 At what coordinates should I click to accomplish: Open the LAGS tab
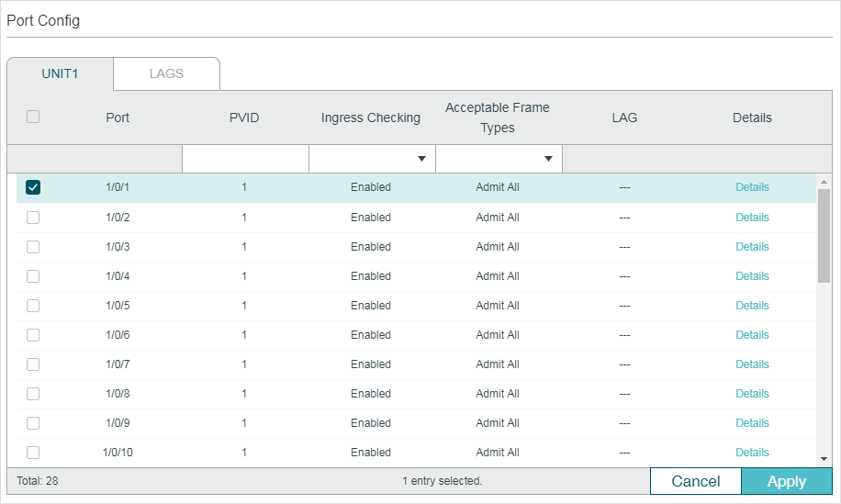point(166,74)
